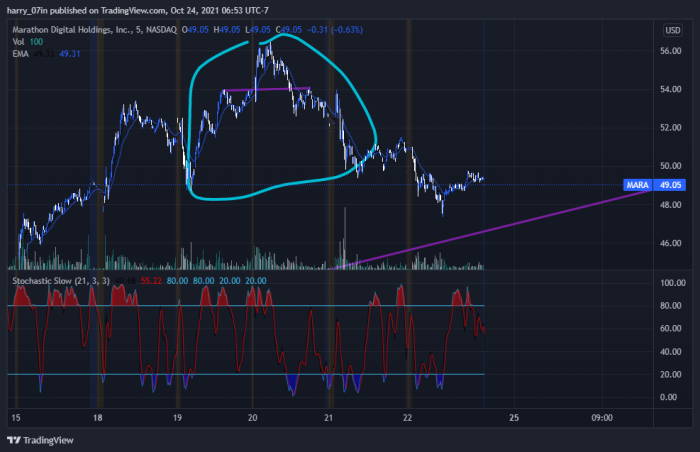Click the TradingView logo in the footer
The image size is (700, 452).
[40, 440]
